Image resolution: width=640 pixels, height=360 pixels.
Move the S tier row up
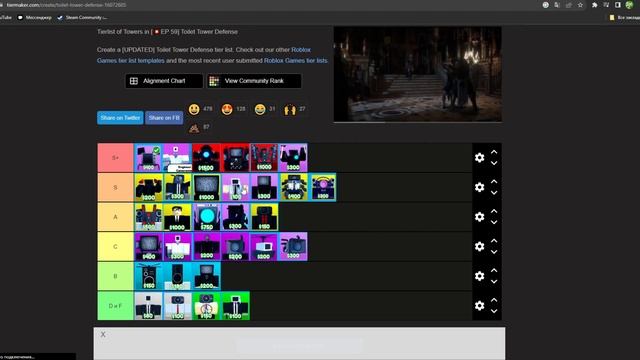tap(494, 182)
